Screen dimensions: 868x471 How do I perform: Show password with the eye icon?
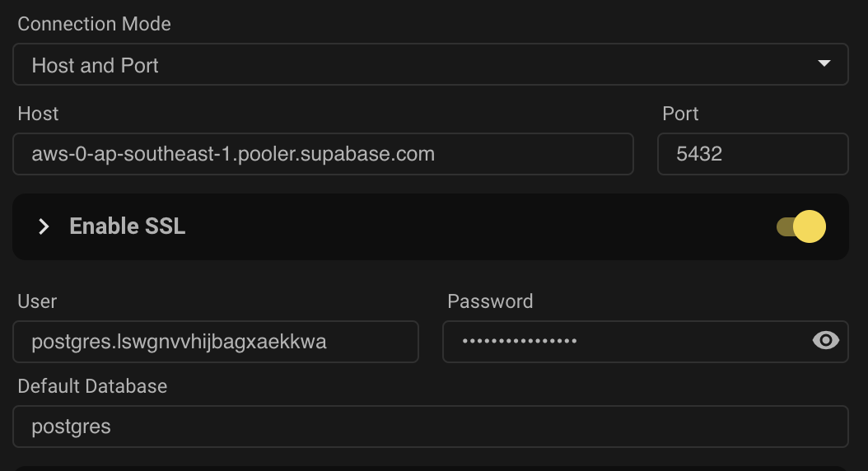point(825,341)
